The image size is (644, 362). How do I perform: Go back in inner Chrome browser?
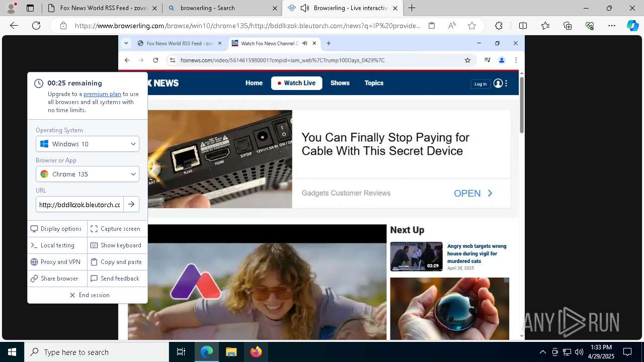(127, 60)
